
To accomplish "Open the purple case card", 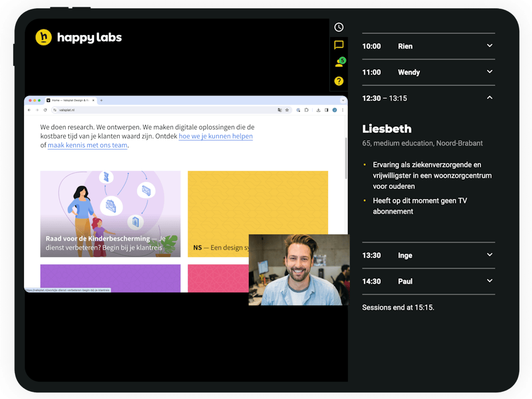I will point(110,278).
